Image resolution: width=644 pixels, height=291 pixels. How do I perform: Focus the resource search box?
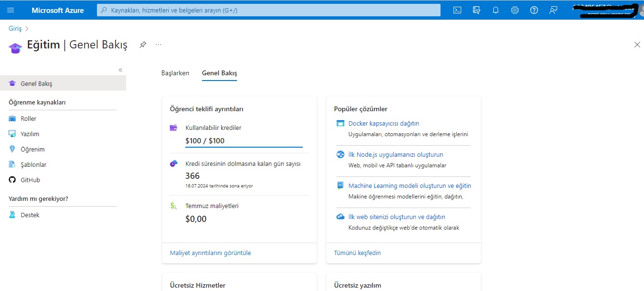click(269, 10)
